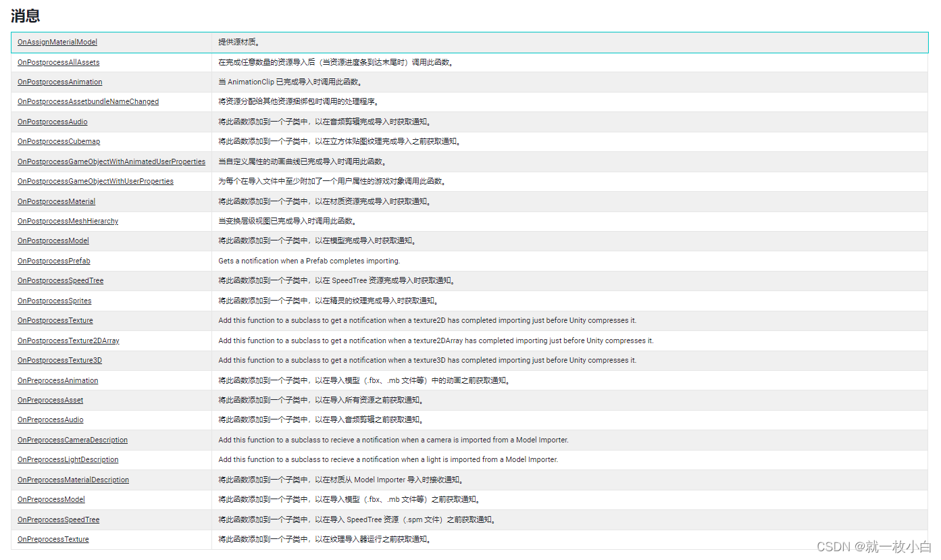Open the OnPostprocessTexture link
Image resolution: width=941 pixels, height=560 pixels.
coord(55,320)
